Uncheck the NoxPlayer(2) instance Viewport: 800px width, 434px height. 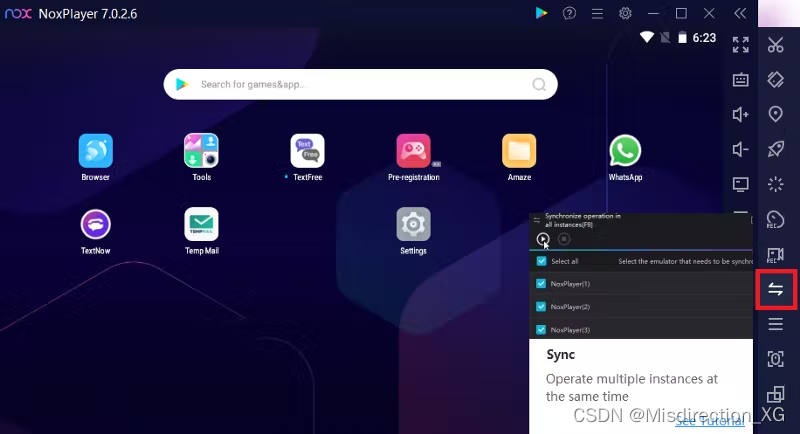(x=541, y=307)
